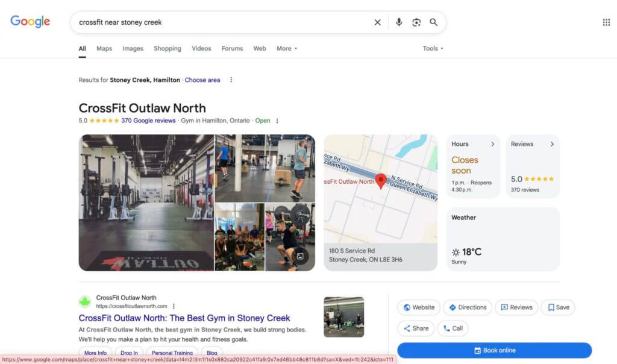Viewport: 617px width, 364px height.
Task: Click the Book online button
Action: pyautogui.click(x=495, y=350)
